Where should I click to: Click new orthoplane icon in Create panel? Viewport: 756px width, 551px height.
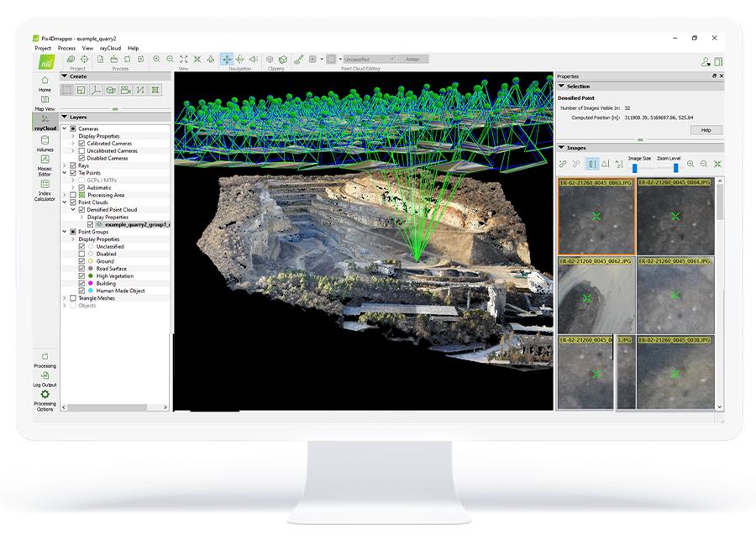(x=110, y=90)
